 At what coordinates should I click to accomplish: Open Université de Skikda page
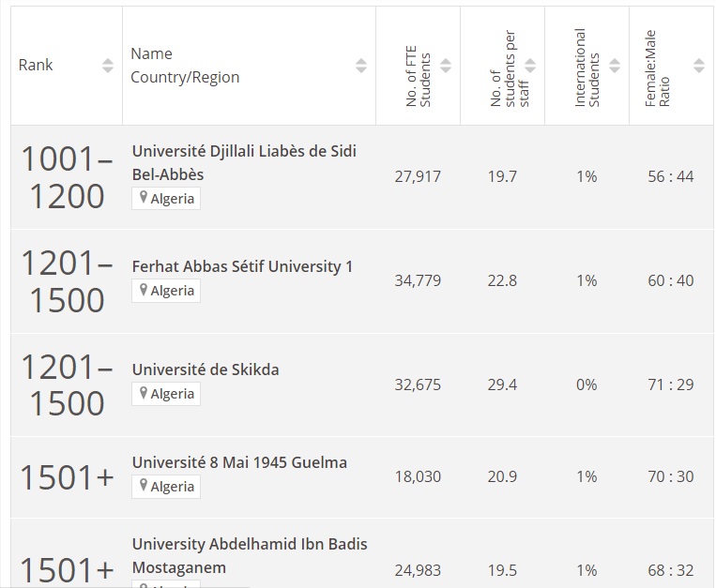coord(206,369)
